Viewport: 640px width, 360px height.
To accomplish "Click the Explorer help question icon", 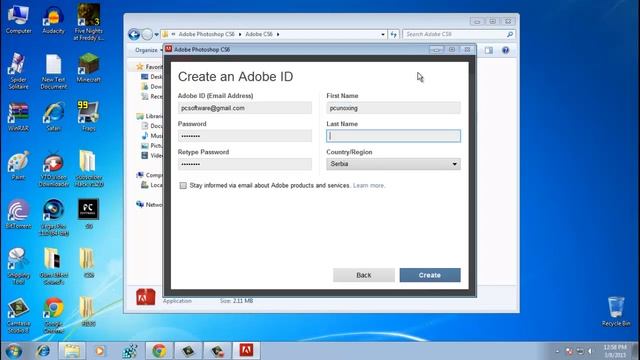I will coord(505,50).
